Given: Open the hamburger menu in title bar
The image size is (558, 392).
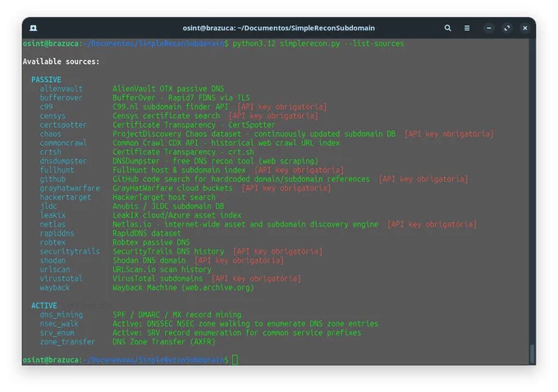Looking at the screenshot, I should click(467, 28).
